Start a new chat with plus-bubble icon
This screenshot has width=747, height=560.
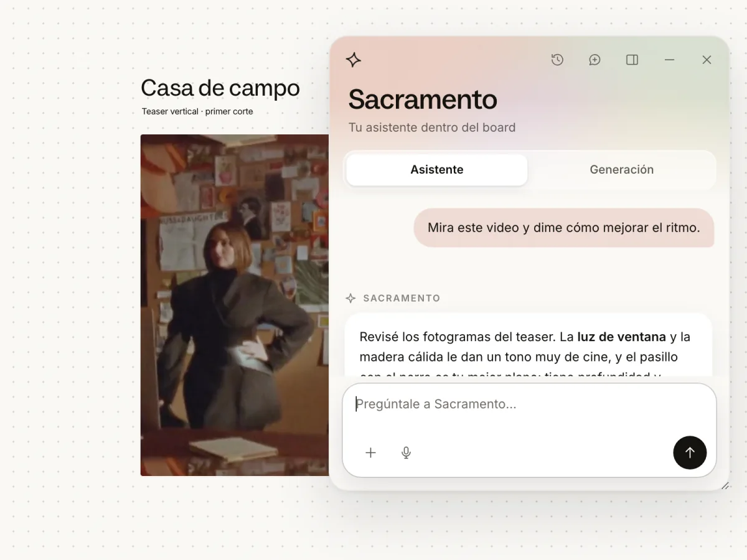594,60
